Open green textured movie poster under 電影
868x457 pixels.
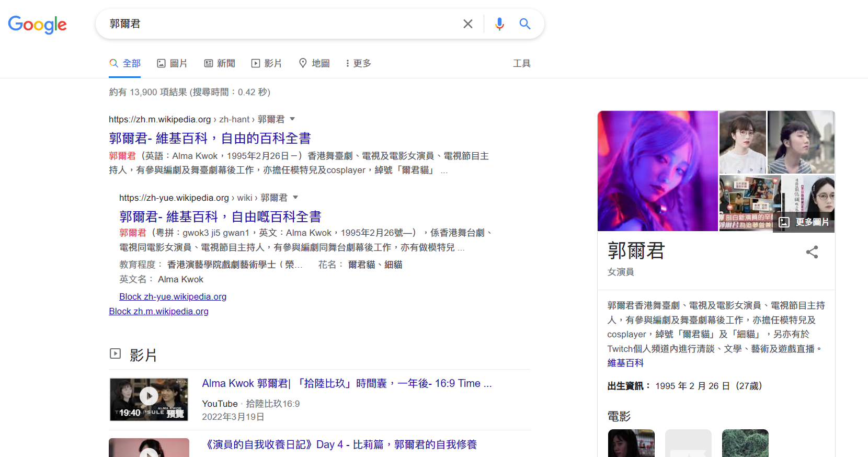pyautogui.click(x=745, y=443)
